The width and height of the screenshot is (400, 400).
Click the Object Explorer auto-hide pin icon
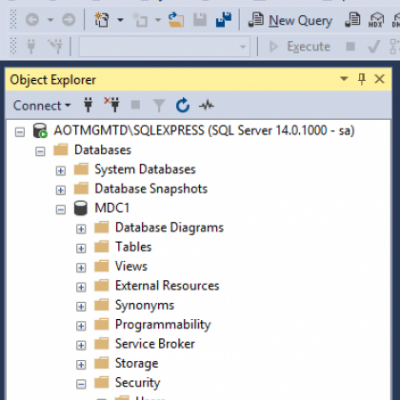pos(362,79)
